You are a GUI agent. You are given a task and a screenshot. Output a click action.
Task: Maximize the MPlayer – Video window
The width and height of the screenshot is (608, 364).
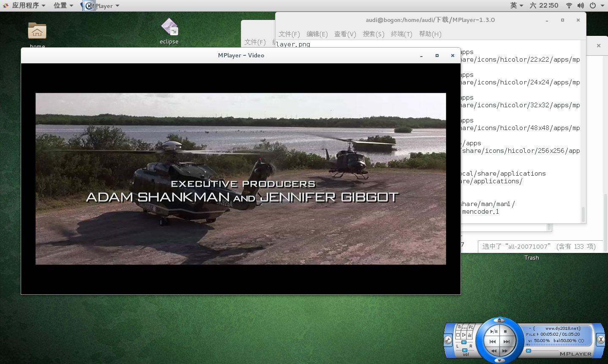(437, 55)
